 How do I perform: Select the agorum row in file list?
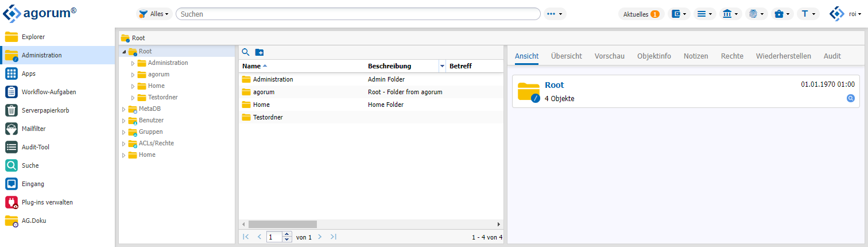[371, 92]
